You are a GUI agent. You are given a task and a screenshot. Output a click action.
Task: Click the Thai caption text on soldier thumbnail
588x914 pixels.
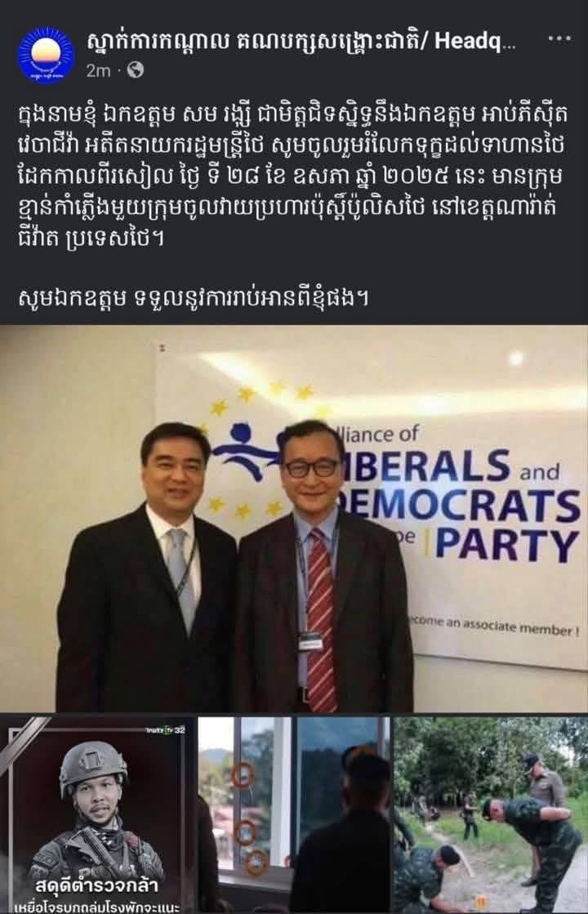point(97,896)
